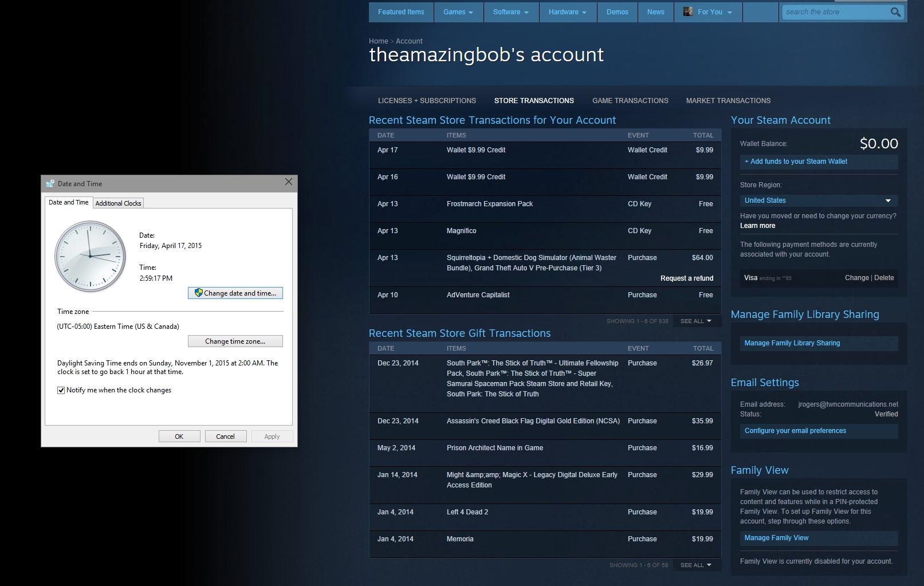The width and height of the screenshot is (924, 586).
Task: Click Change date and time button
Action: tap(235, 293)
